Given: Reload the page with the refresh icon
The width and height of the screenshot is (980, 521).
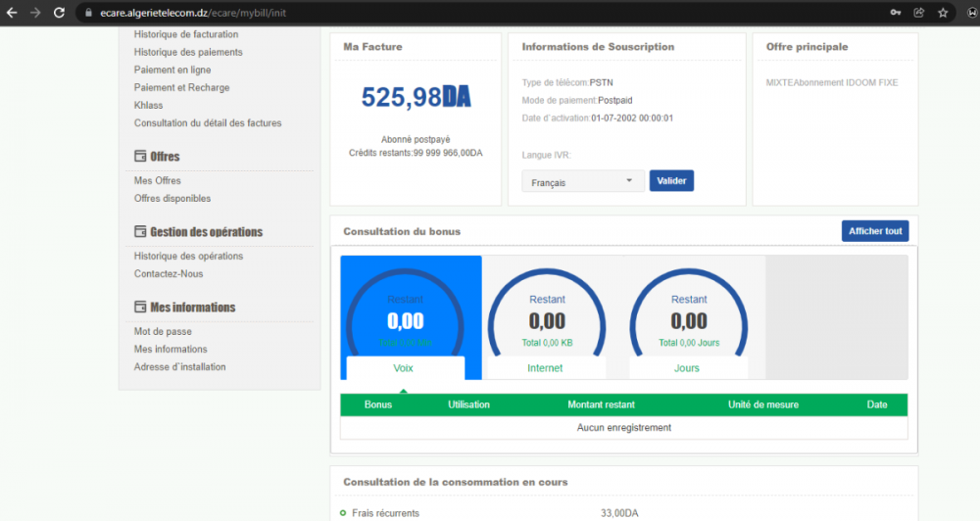Looking at the screenshot, I should coord(59,13).
